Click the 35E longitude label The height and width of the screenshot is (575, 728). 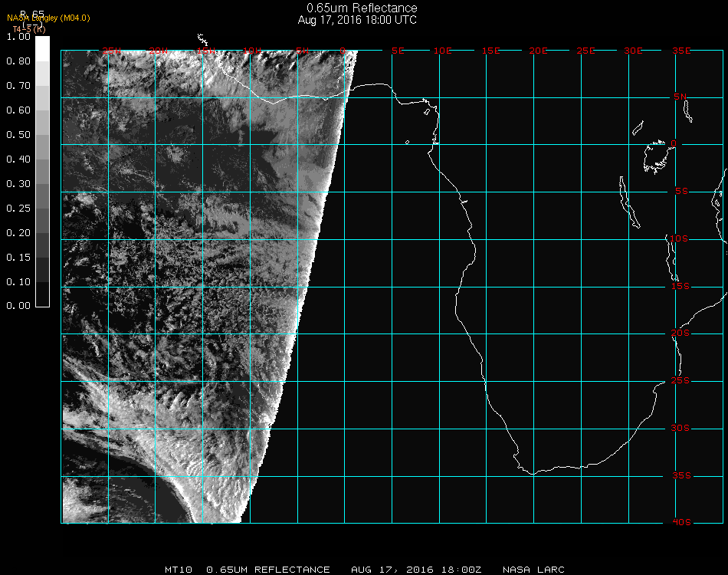(681, 51)
